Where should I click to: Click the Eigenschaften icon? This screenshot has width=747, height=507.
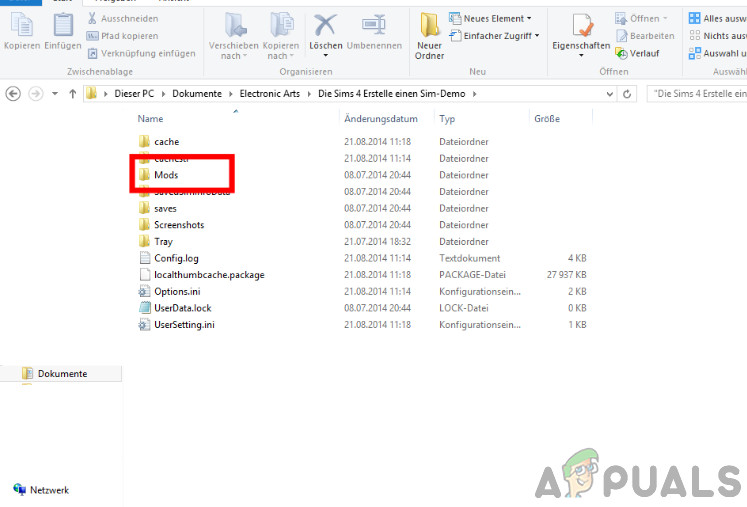pyautogui.click(x=581, y=26)
